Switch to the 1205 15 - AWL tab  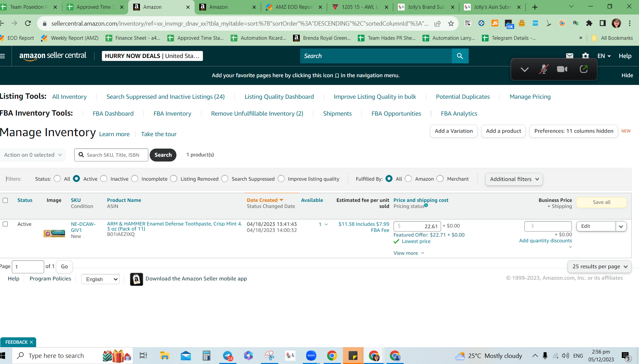coord(360,7)
